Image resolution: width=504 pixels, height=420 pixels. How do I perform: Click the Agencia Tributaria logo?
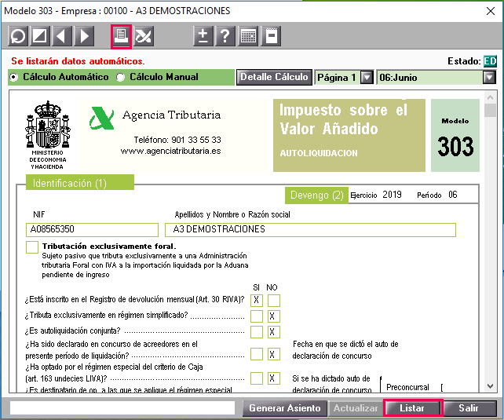101,119
